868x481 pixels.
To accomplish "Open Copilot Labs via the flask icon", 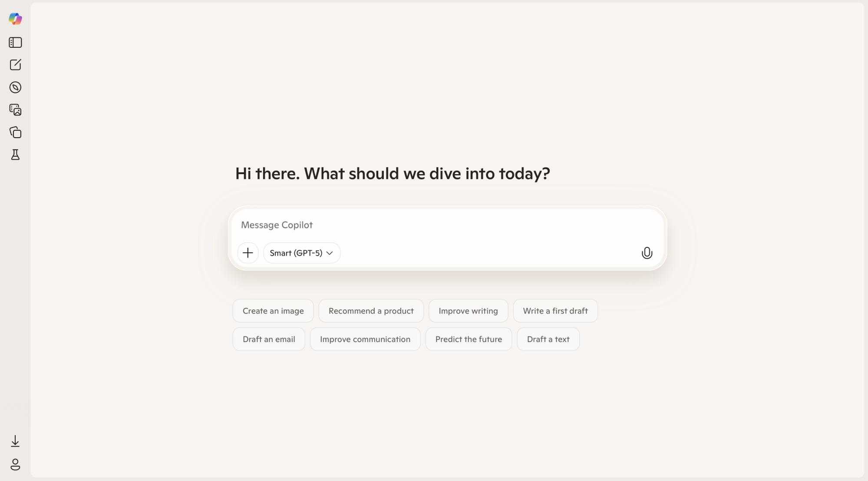I will [x=16, y=155].
